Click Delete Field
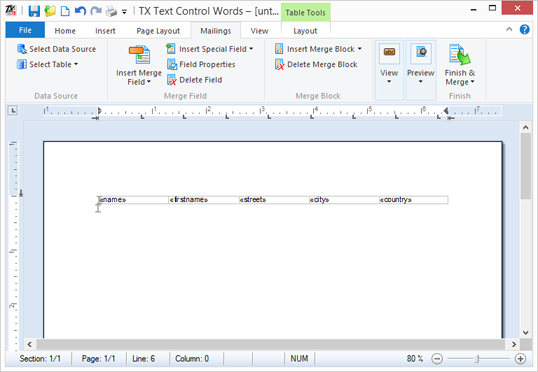Viewport: 538px width, 372px height. coord(195,80)
